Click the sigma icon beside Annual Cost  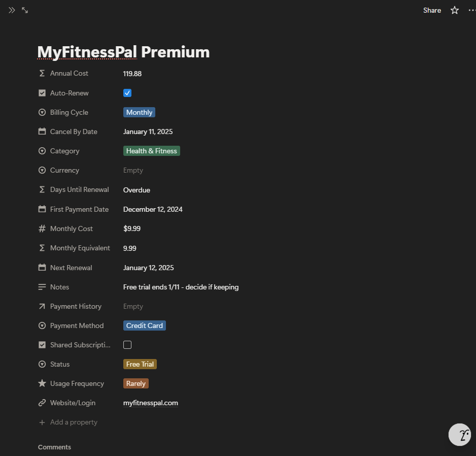42,73
